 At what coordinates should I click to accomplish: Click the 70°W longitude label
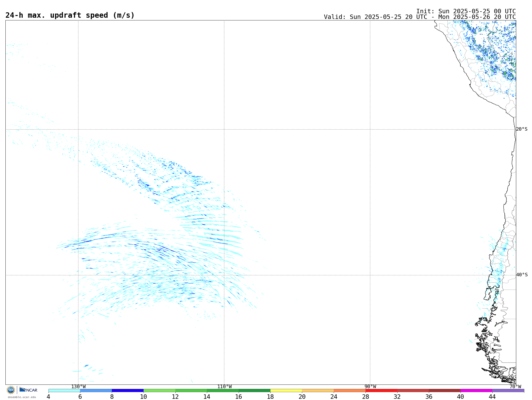pyautogui.click(x=515, y=387)
